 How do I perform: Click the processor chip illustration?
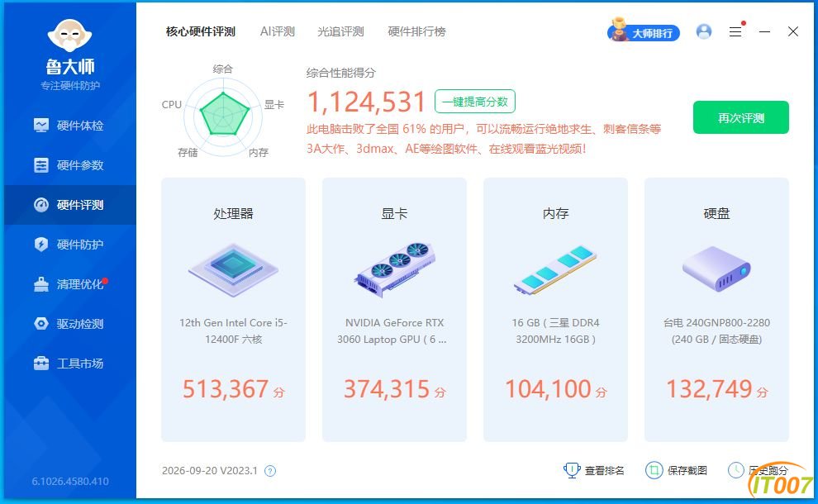click(233, 270)
